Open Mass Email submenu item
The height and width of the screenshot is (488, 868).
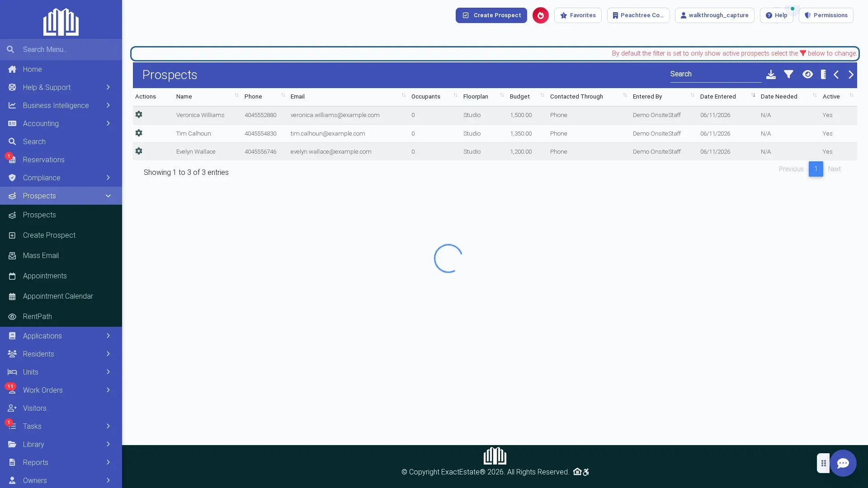(61, 256)
